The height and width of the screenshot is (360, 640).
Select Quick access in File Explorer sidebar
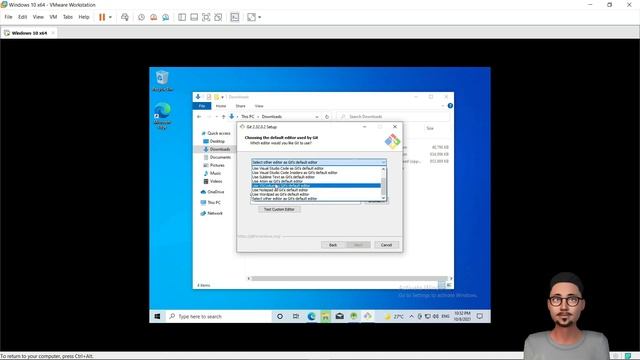216,133
